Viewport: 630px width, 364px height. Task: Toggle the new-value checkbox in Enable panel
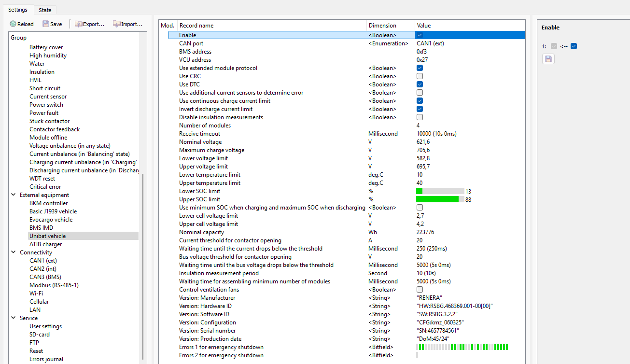tap(574, 46)
